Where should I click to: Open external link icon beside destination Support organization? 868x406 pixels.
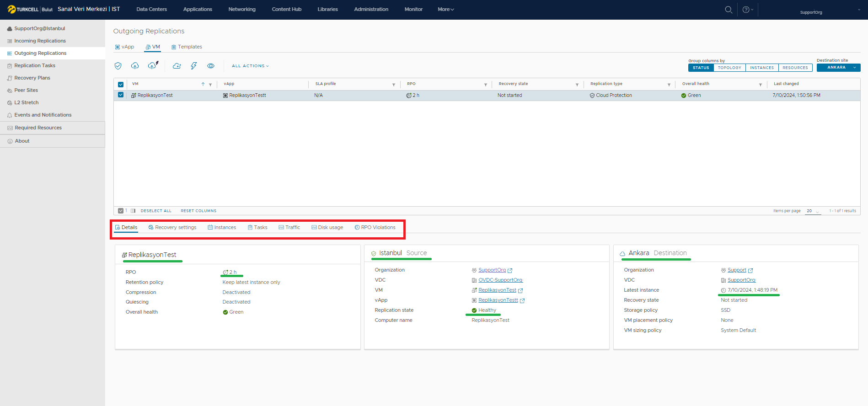(x=750, y=271)
